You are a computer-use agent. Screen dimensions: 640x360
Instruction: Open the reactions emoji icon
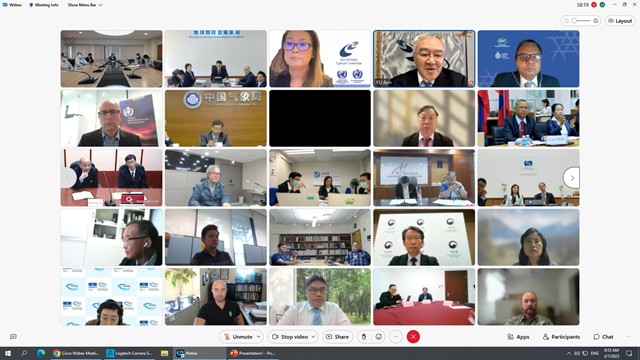pyautogui.click(x=378, y=337)
